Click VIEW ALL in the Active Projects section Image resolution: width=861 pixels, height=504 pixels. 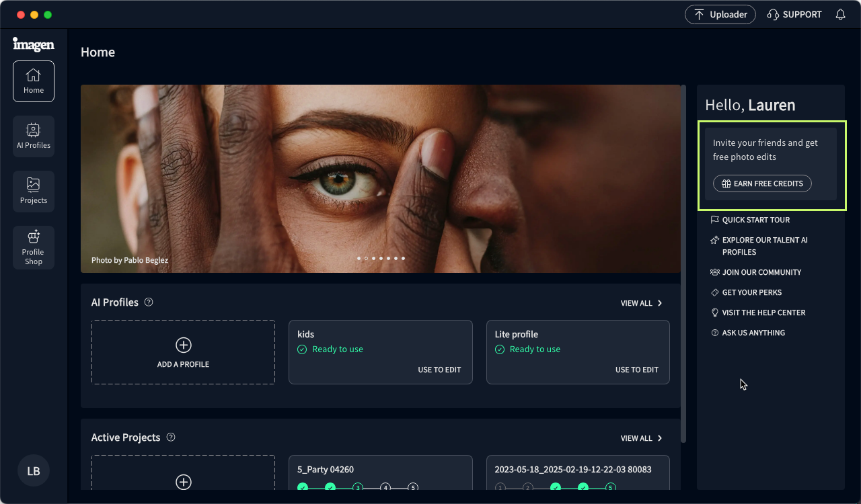tap(642, 438)
